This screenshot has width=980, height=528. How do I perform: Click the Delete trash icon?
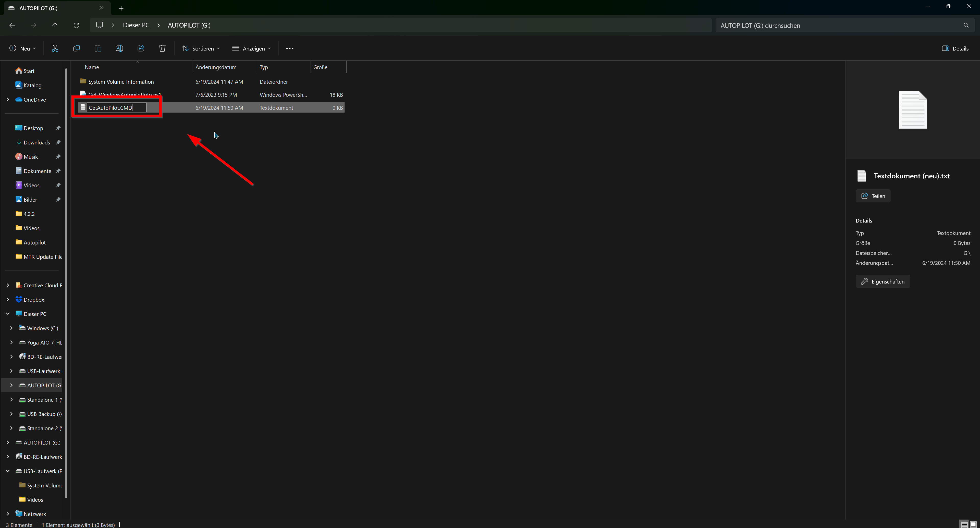162,48
